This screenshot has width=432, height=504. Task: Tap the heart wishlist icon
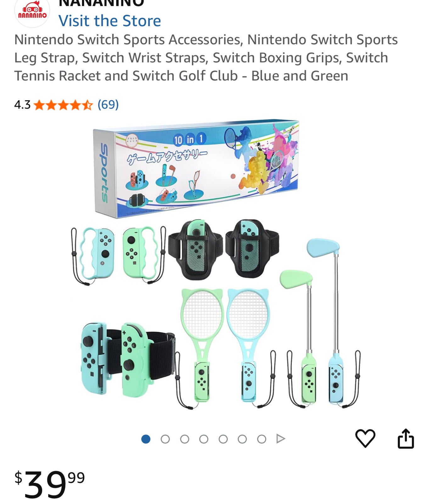(x=365, y=438)
